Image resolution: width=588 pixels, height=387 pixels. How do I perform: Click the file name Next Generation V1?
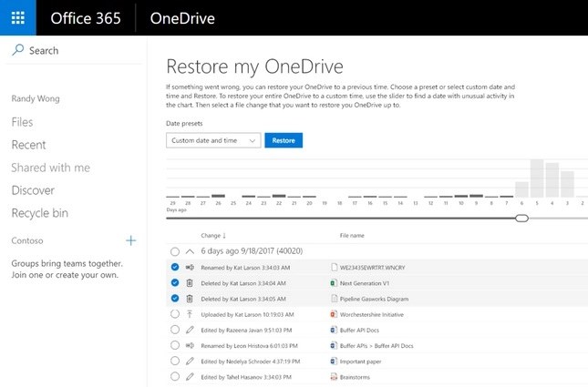point(365,283)
